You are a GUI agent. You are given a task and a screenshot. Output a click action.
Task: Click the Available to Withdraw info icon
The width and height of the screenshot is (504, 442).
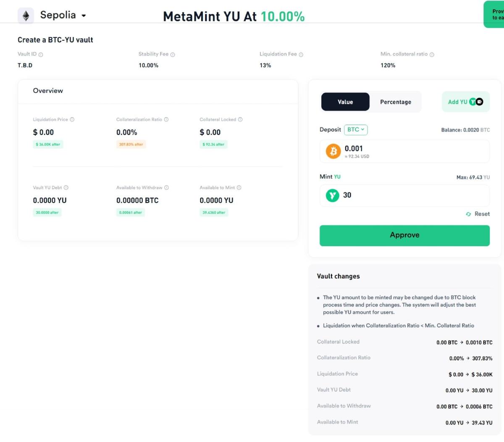pyautogui.click(x=167, y=188)
